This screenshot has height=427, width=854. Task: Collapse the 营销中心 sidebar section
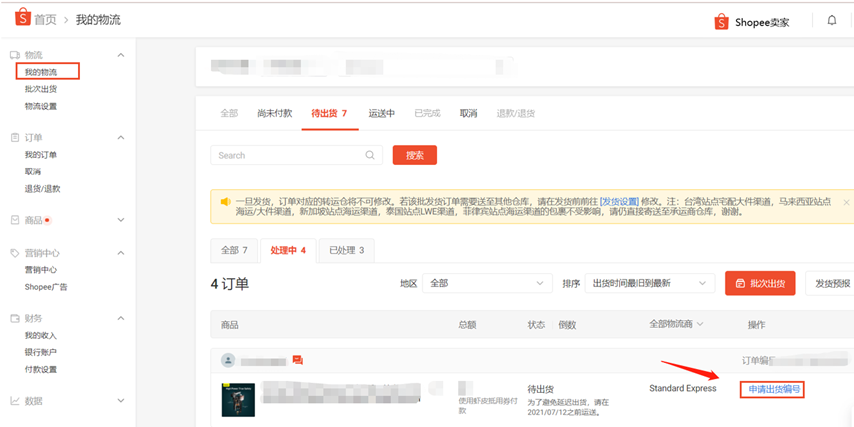pyautogui.click(x=121, y=253)
